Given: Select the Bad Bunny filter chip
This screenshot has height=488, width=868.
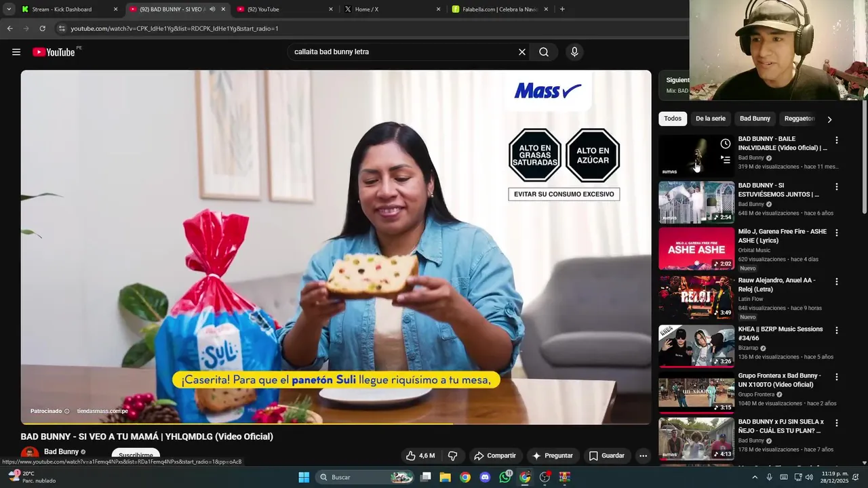Looking at the screenshot, I should 755,119.
